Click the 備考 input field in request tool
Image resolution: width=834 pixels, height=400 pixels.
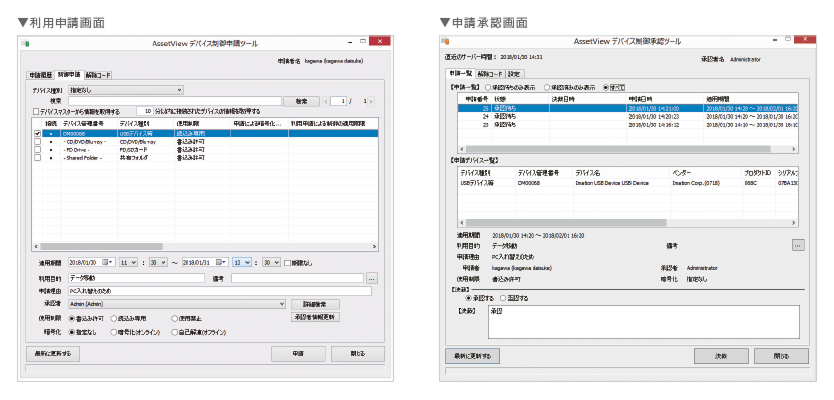(297, 278)
